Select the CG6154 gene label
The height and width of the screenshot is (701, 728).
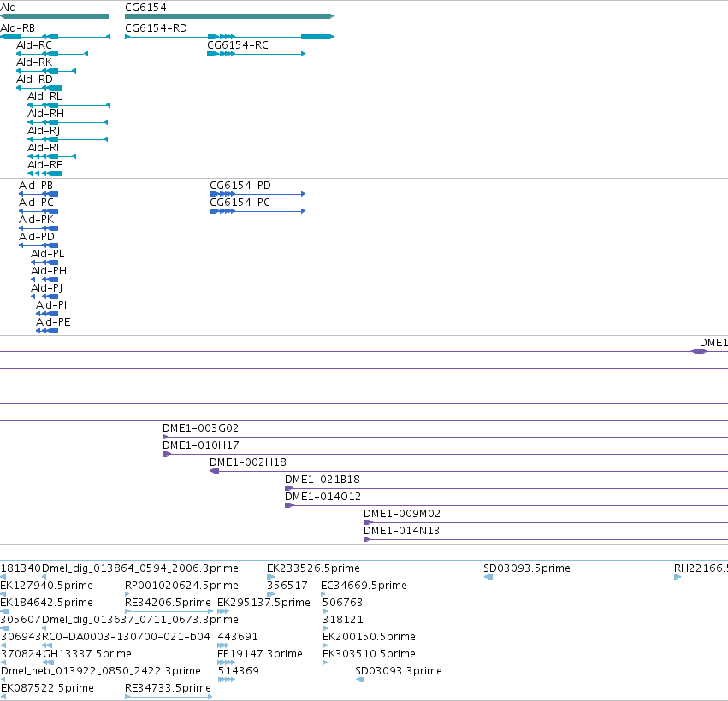pyautogui.click(x=145, y=8)
